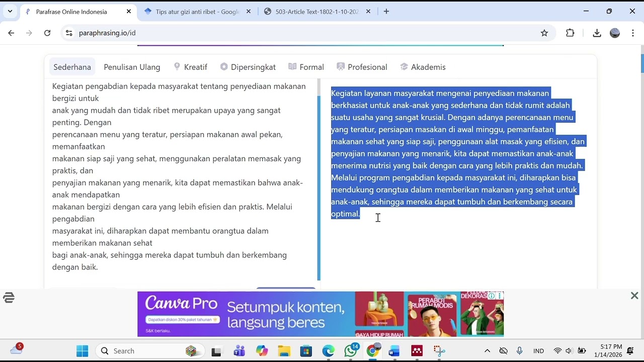Open the volume speaker icon

pos(569,351)
